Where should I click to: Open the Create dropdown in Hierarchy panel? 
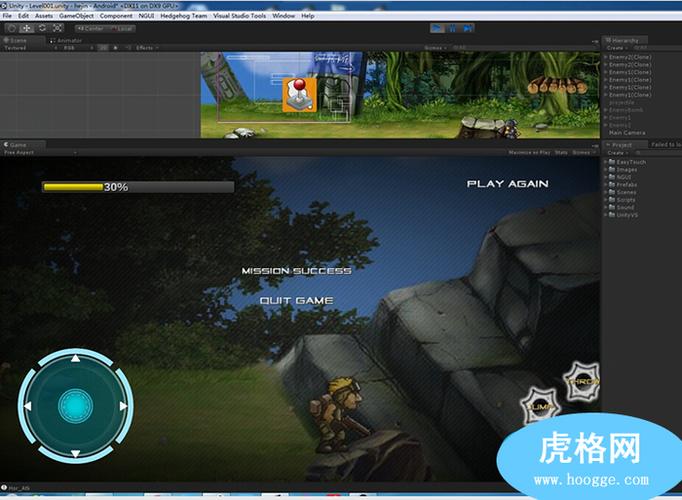(x=616, y=48)
